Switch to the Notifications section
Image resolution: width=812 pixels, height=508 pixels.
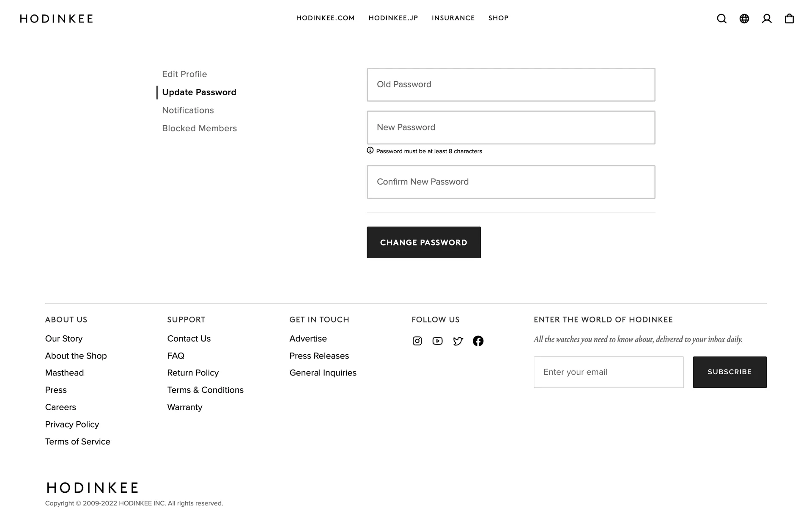[x=188, y=110]
